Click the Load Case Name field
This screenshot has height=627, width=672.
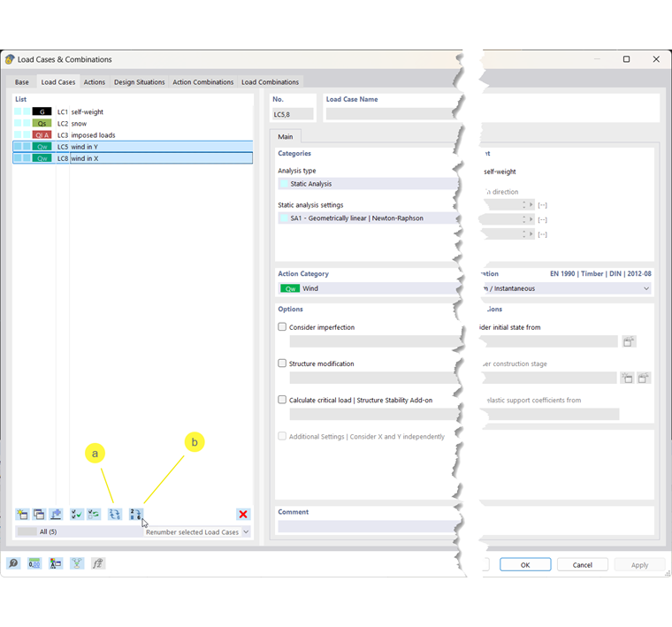click(392, 114)
